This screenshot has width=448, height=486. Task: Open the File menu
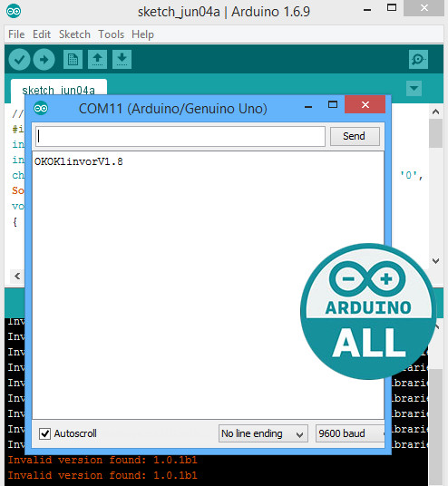coord(16,34)
